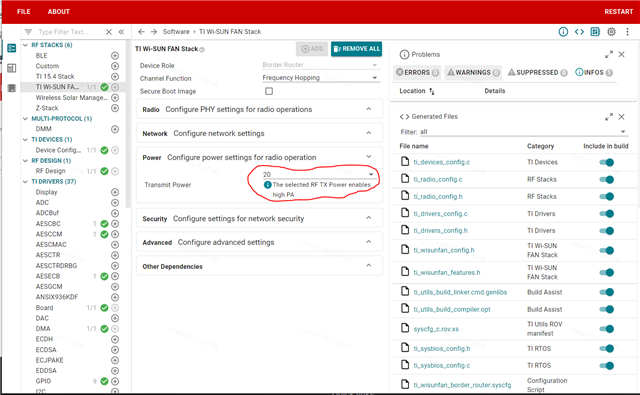Open the ABOUT menu
The width and height of the screenshot is (640, 395).
pyautogui.click(x=59, y=11)
